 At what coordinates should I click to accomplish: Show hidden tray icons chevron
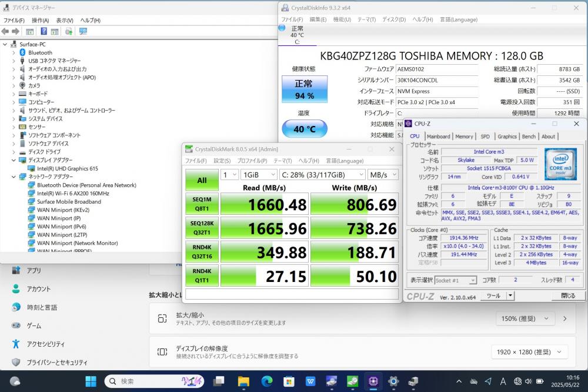click(459, 381)
